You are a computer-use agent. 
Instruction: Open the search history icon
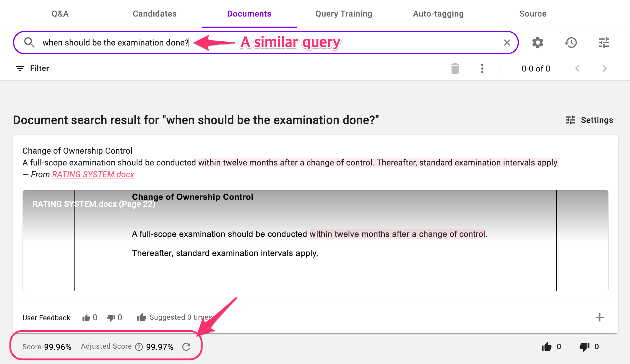[x=571, y=43]
